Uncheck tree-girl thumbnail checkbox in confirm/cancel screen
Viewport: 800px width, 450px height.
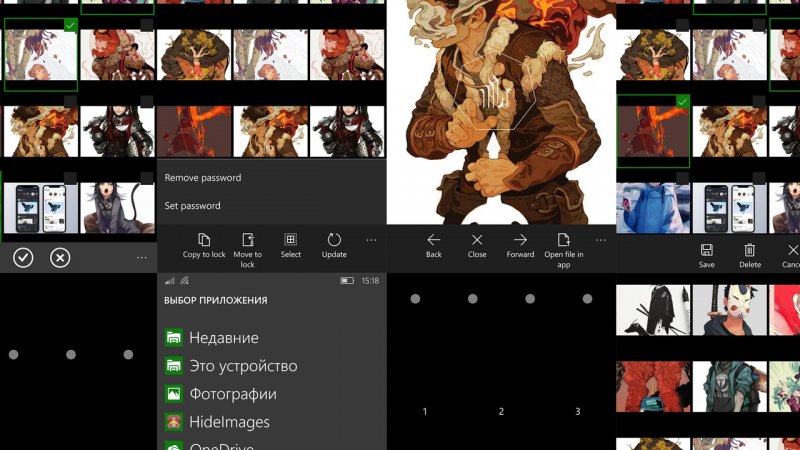70,25
